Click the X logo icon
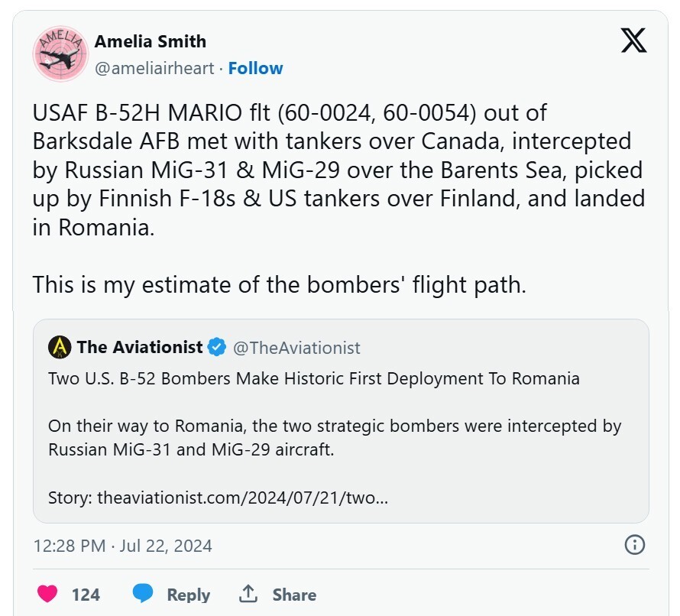This screenshot has height=616, width=680. tap(633, 41)
